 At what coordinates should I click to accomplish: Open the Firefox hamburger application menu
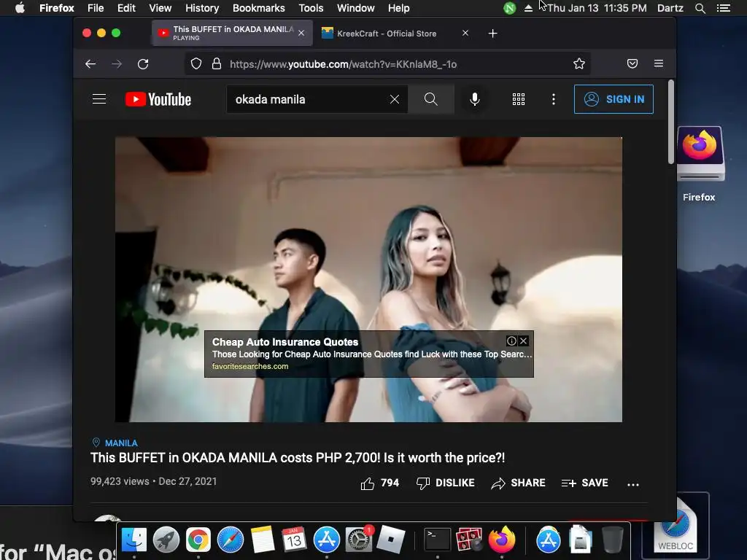[x=659, y=64]
